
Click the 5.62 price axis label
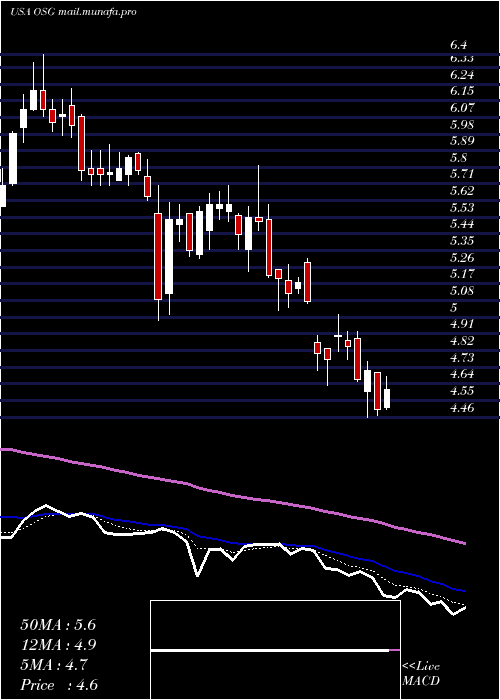(x=462, y=191)
